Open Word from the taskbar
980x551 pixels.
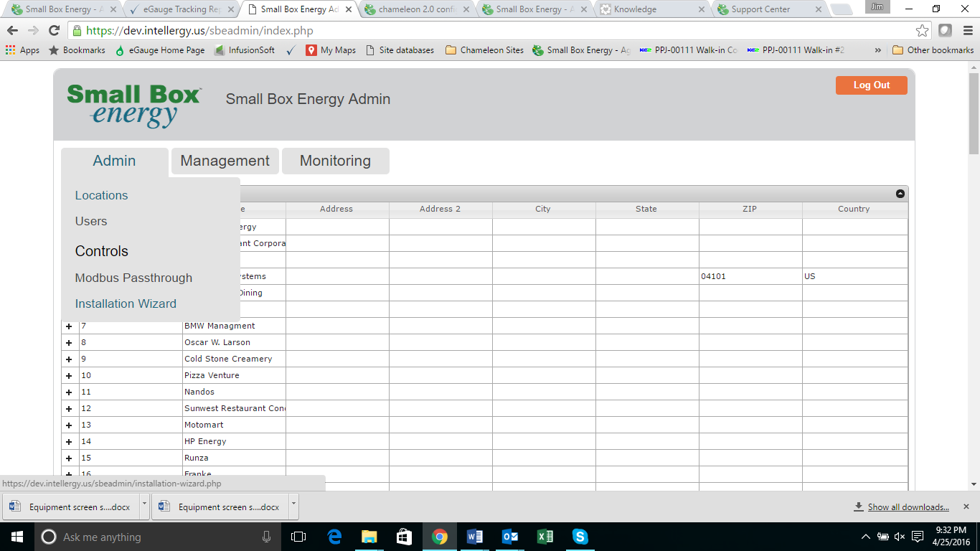coord(475,537)
